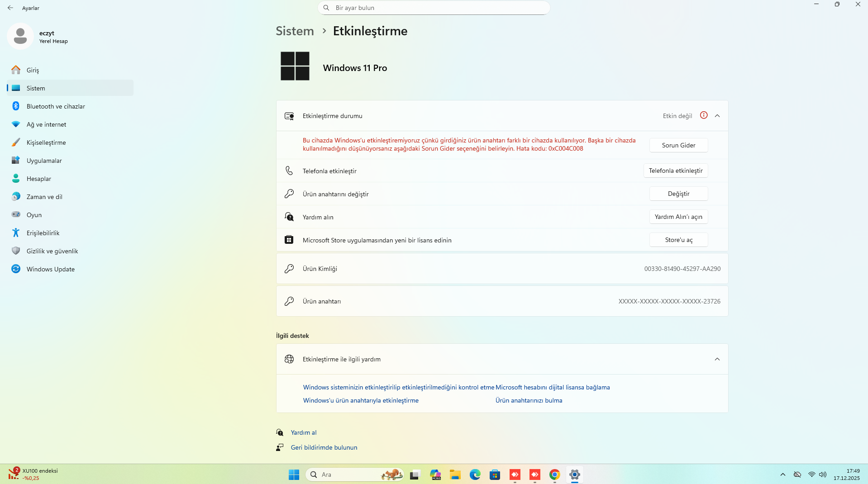868x484 pixels.
Task: Click the taskbar Ara search box
Action: point(355,475)
